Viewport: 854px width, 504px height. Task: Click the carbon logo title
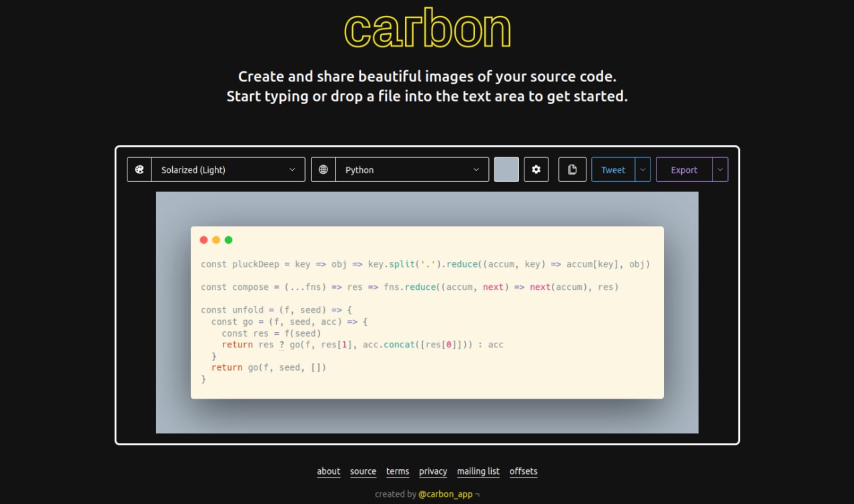click(427, 29)
